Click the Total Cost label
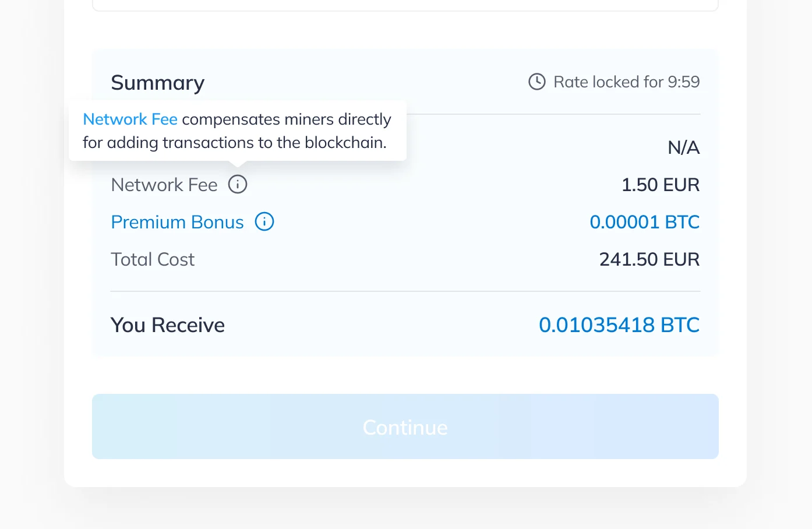Image resolution: width=812 pixels, height=529 pixels. pyautogui.click(x=153, y=259)
